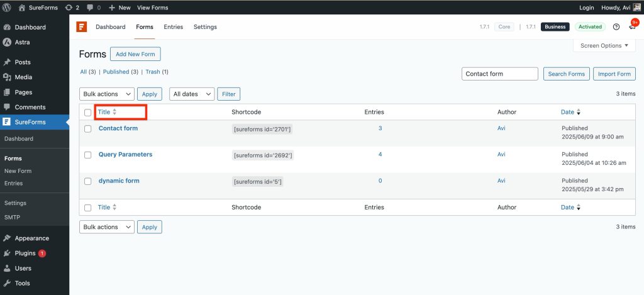Screen dimensions: 644x295
Task: Click the SureForms orange logo icon
Action: point(81,27)
